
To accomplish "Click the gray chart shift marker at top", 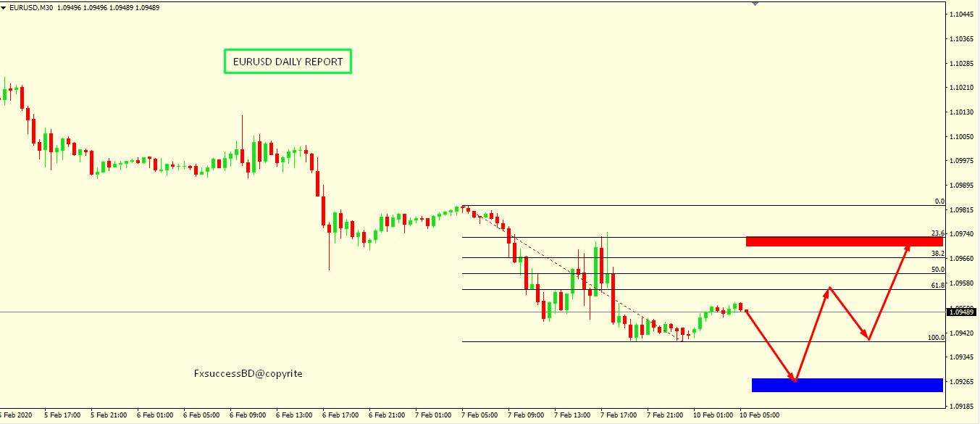I will coord(755,4).
